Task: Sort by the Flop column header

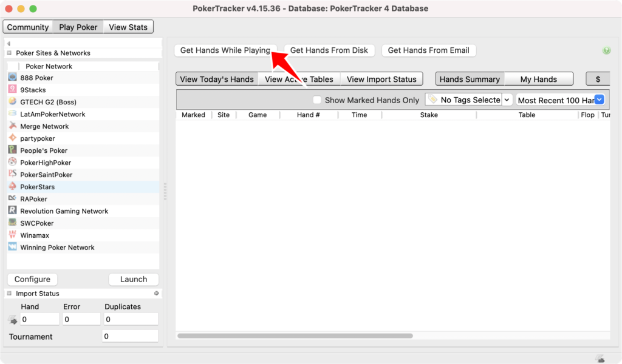Action: tap(587, 115)
